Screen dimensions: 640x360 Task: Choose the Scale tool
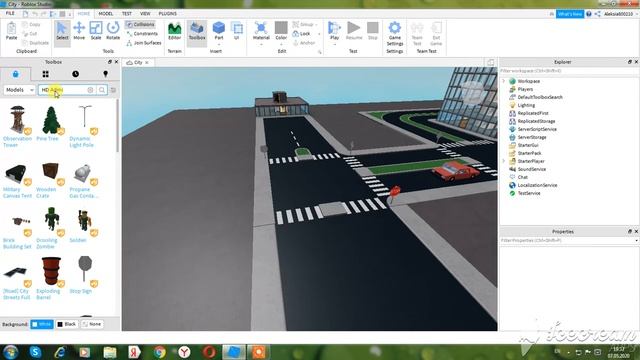point(96,31)
